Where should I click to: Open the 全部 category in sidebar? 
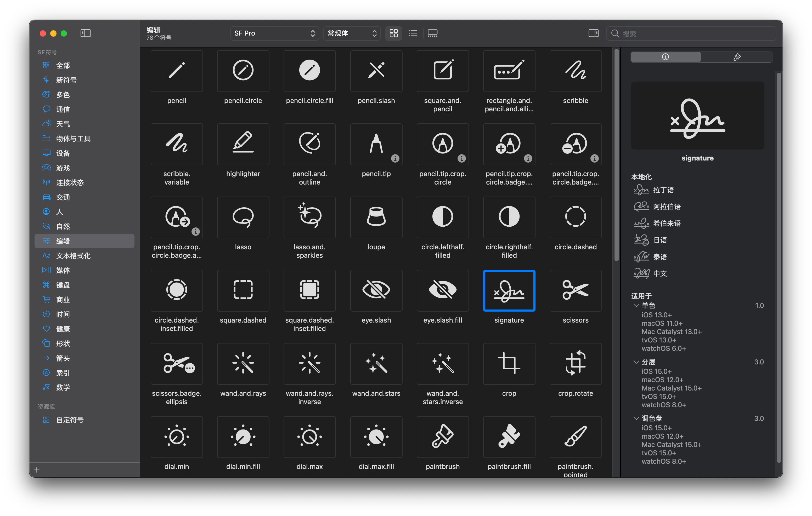84,65
